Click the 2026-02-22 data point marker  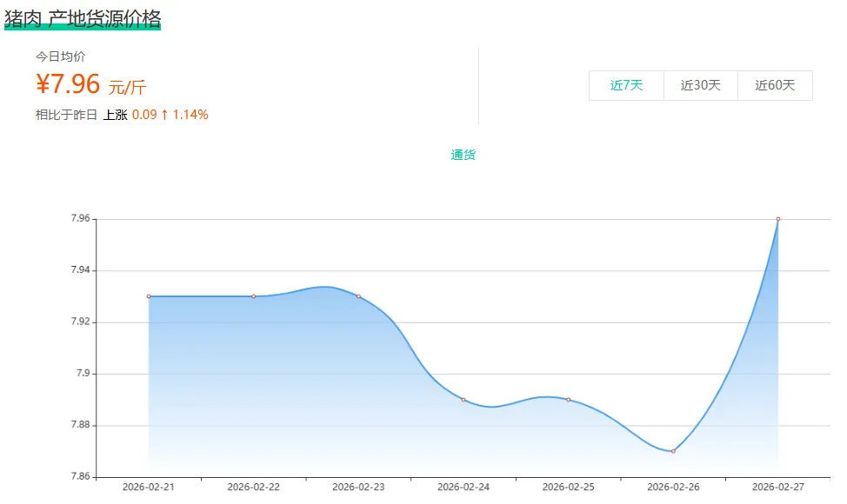254,296
